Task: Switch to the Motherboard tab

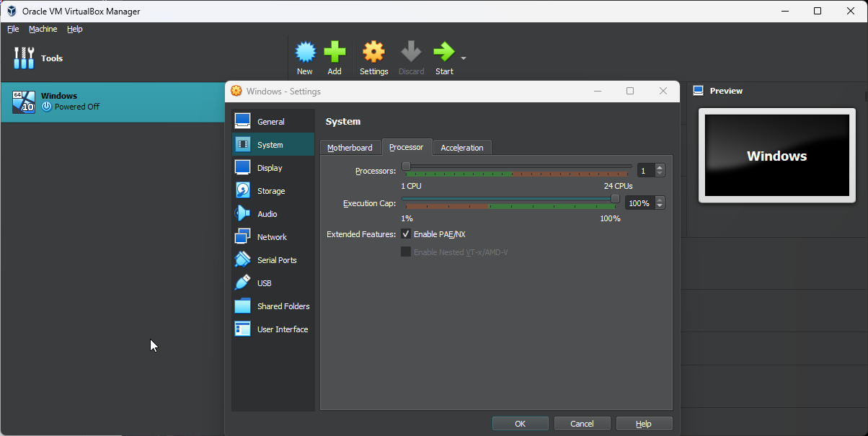Action: click(350, 147)
